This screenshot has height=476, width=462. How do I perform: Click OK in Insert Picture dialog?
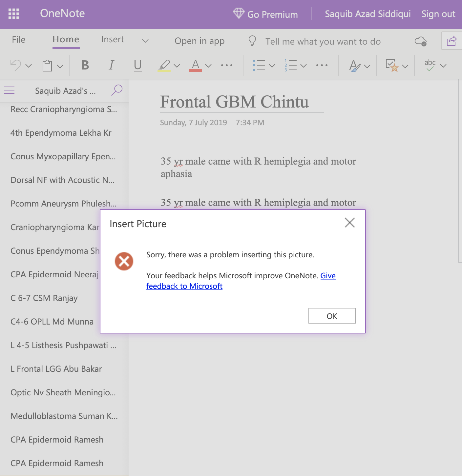coord(332,316)
